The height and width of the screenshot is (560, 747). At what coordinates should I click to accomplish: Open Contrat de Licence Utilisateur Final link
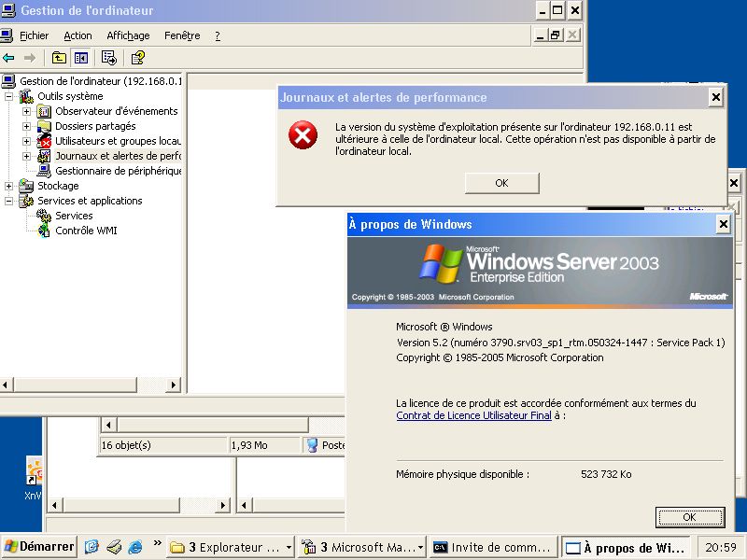pyautogui.click(x=473, y=415)
